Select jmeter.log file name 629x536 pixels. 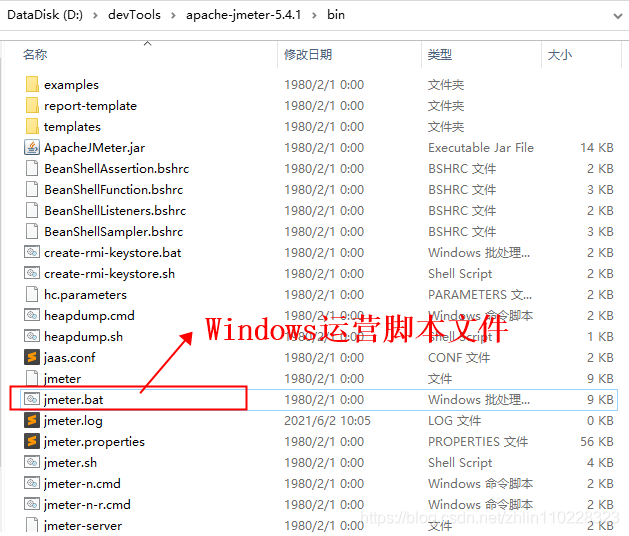73,420
